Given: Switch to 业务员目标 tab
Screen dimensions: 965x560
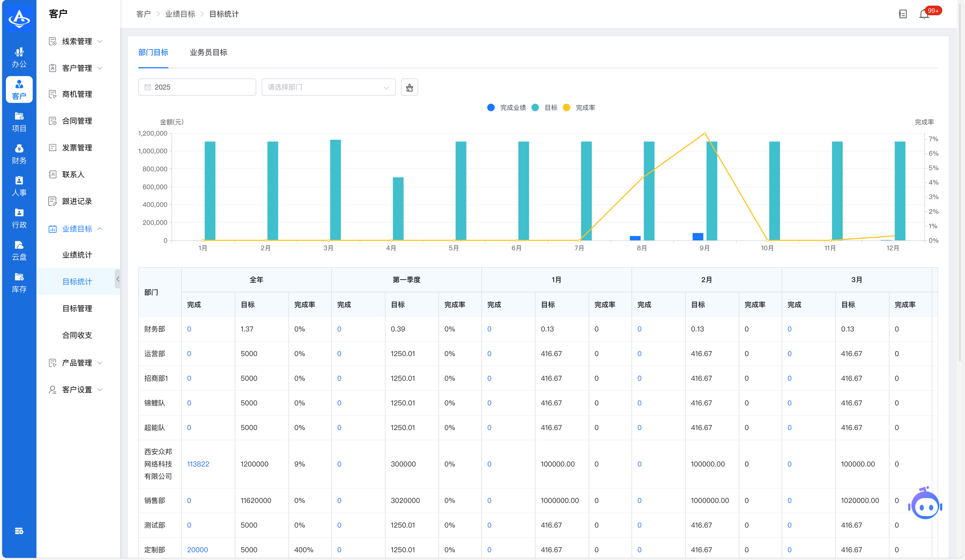Looking at the screenshot, I should [208, 53].
